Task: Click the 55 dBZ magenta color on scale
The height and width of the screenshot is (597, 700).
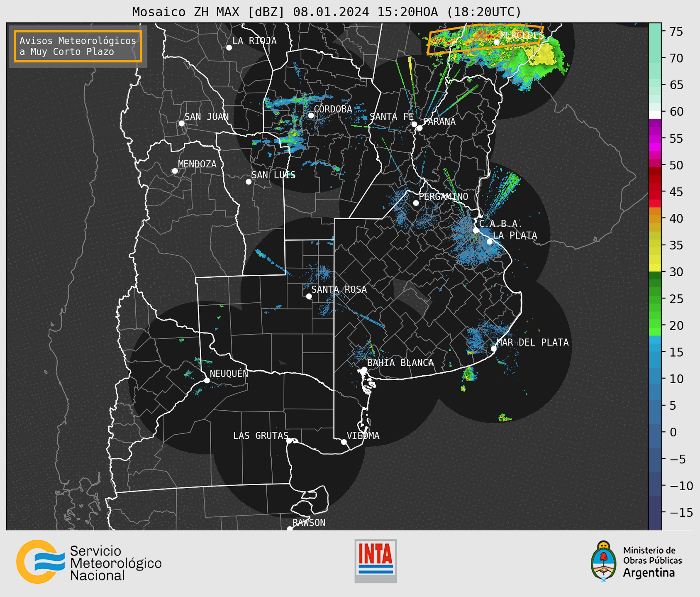Action: click(655, 139)
